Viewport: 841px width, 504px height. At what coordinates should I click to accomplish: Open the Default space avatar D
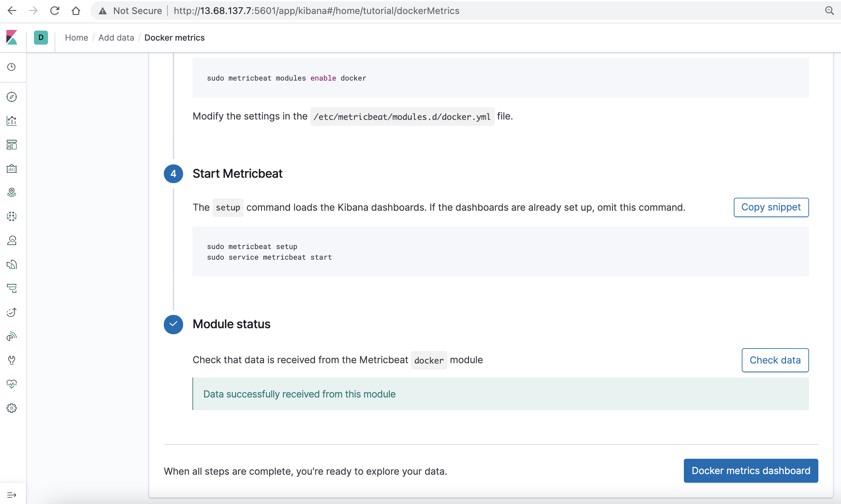41,37
